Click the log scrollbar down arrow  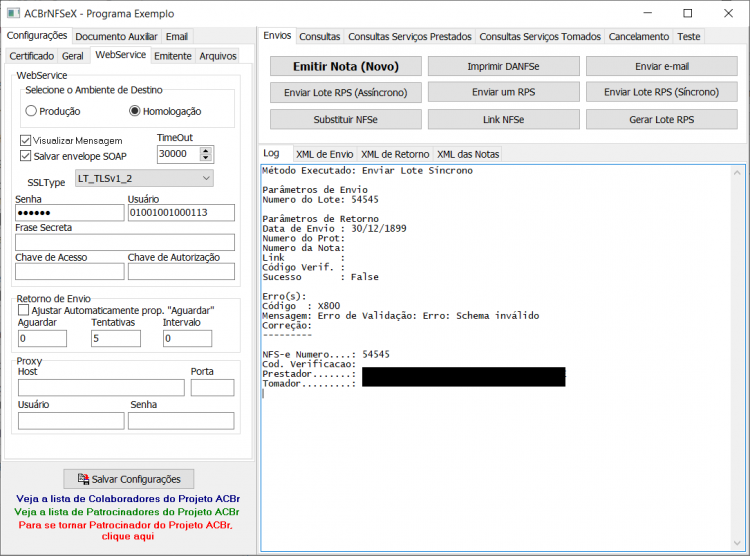click(x=737, y=543)
